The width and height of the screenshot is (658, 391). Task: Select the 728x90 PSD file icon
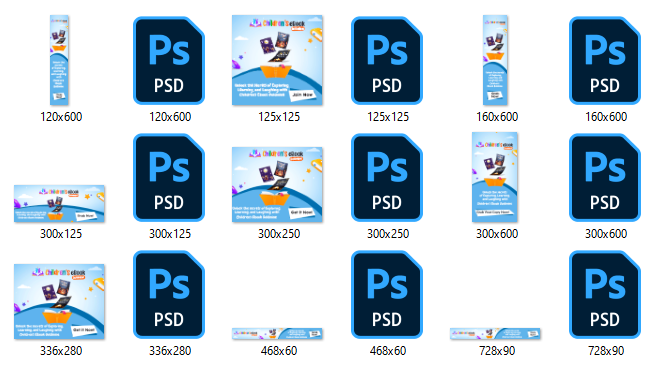605,295
